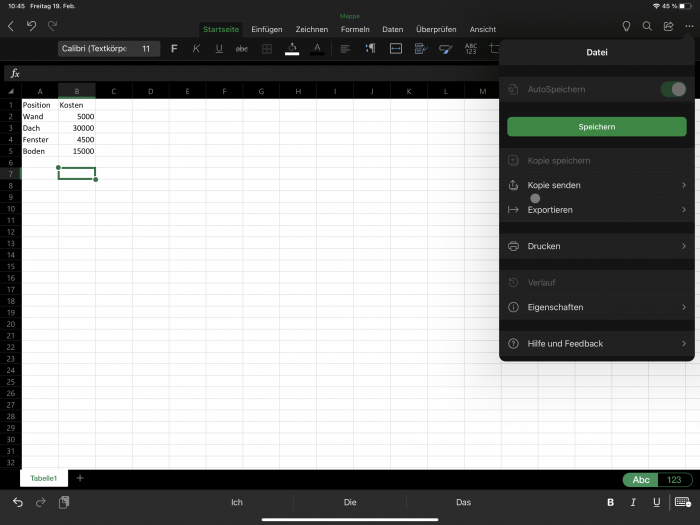The width and height of the screenshot is (700, 525).
Task: Open the Formeln ribbon tab
Action: [x=355, y=29]
